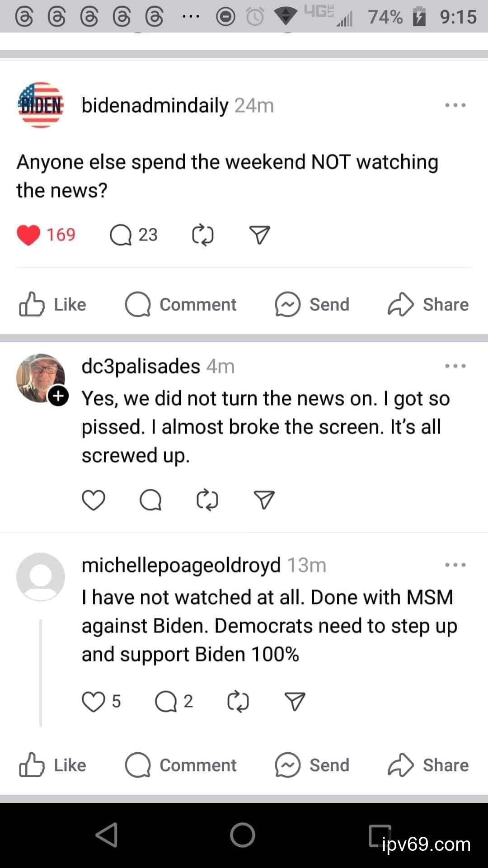Open the bidenadmindaily profile name
This screenshot has height=868, width=488.
(x=155, y=105)
